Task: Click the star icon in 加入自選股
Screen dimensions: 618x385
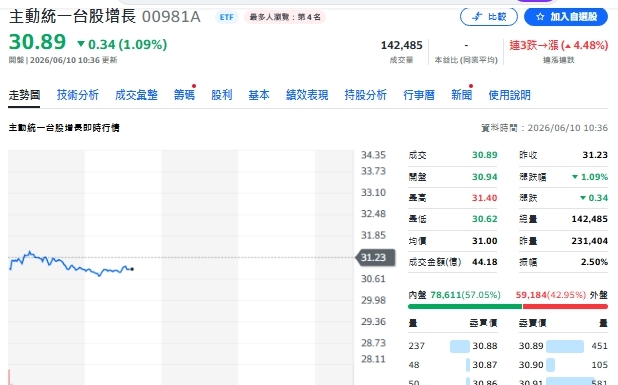Action: 540,17
